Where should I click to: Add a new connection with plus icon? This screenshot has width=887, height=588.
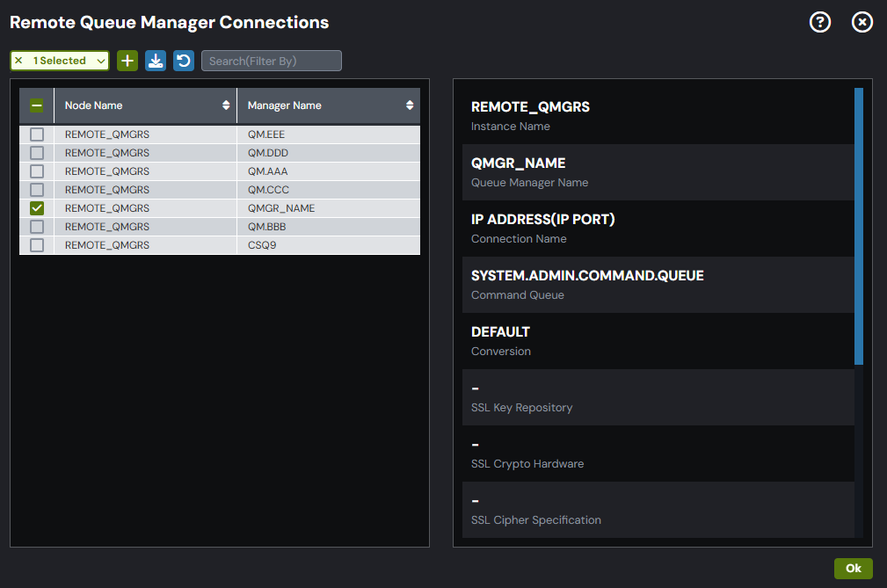pos(127,61)
